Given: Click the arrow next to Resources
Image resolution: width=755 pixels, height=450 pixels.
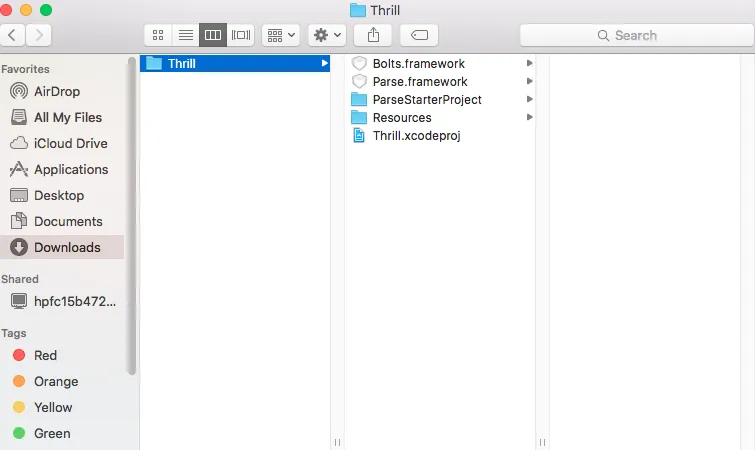Looking at the screenshot, I should [x=529, y=117].
